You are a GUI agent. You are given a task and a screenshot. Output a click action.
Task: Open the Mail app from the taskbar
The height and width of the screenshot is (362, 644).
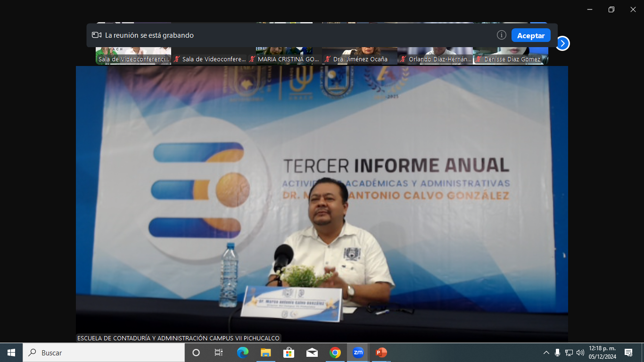click(x=312, y=353)
